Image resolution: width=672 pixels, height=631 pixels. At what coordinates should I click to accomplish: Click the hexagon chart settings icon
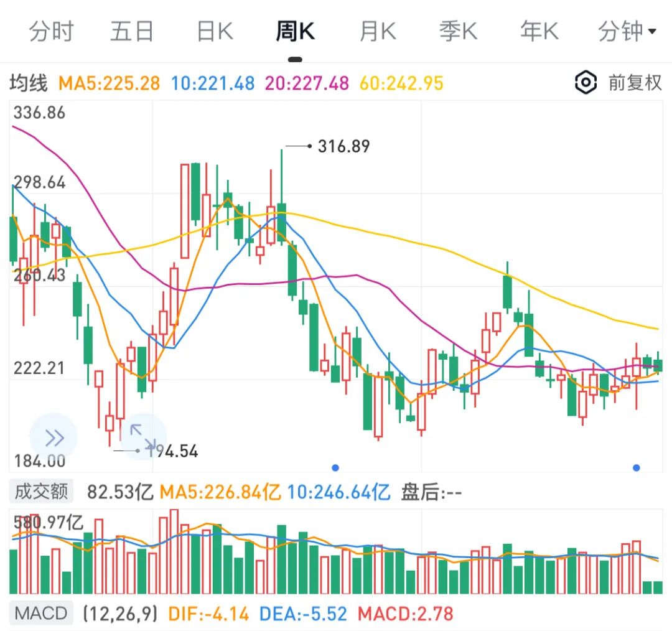click(x=586, y=82)
